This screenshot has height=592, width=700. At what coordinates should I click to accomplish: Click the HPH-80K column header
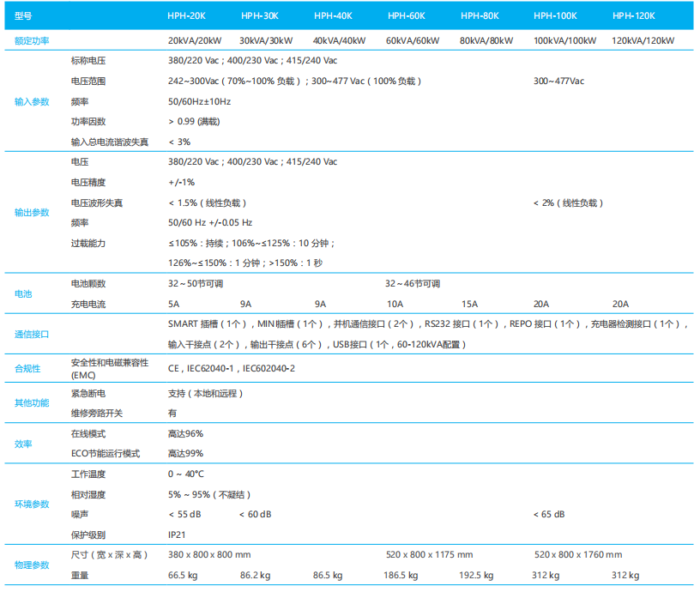coord(480,16)
